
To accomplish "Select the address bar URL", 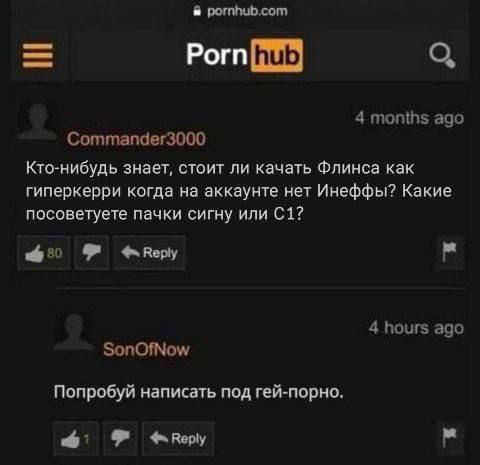I will (x=247, y=11).
